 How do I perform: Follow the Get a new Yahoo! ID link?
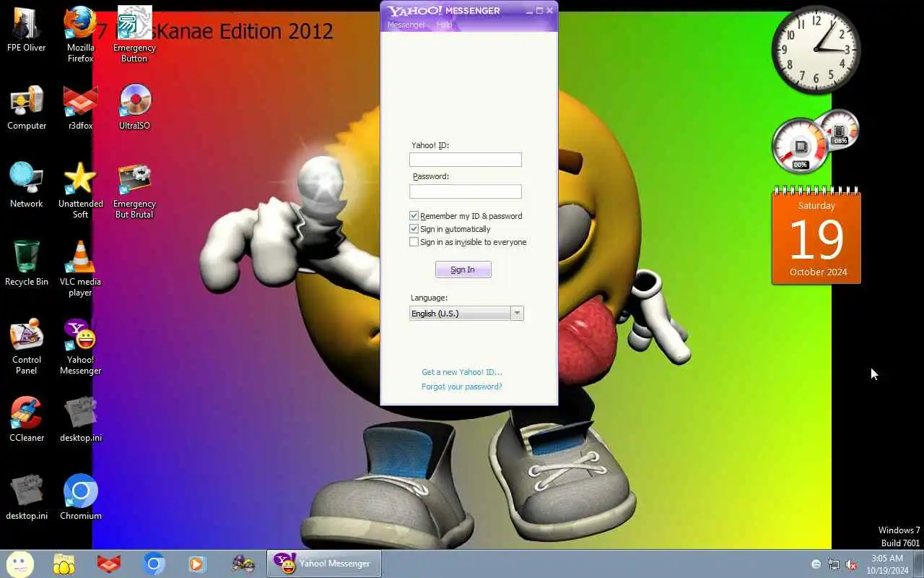point(462,372)
